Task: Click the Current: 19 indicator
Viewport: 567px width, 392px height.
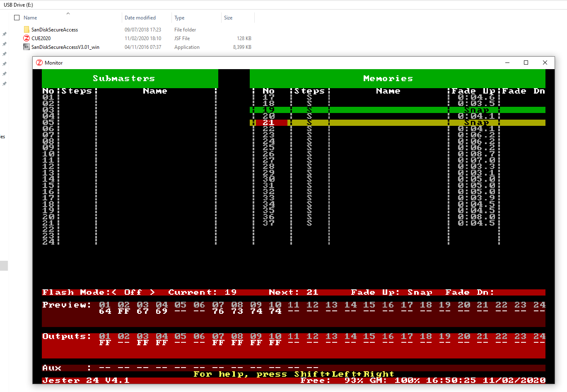Action: pyautogui.click(x=203, y=292)
